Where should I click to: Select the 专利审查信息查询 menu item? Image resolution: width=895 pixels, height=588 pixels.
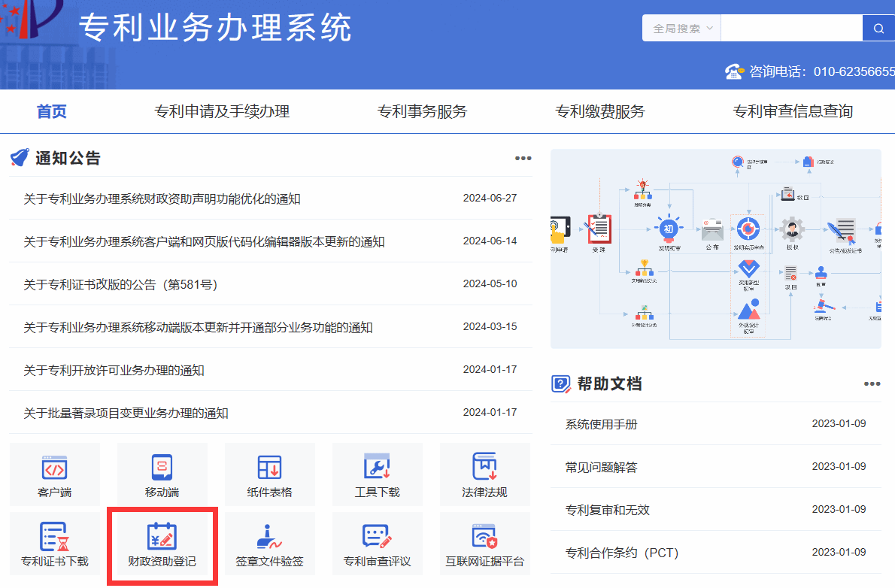(793, 111)
